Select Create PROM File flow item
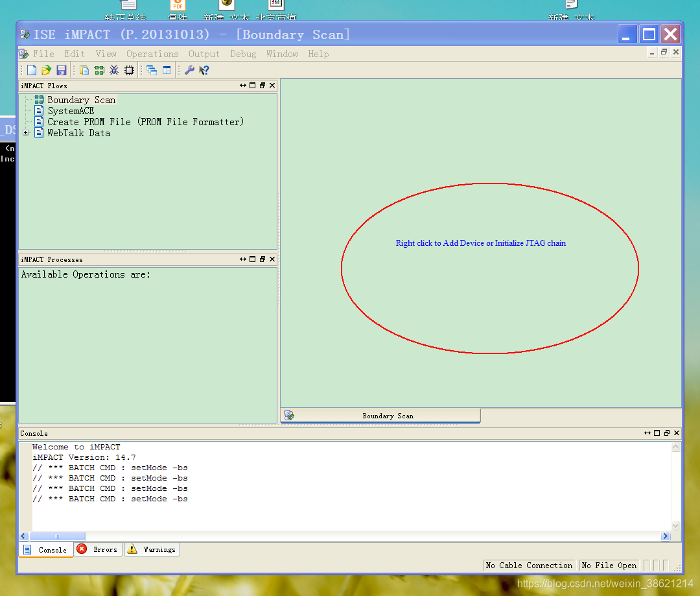The height and width of the screenshot is (596, 700). click(146, 122)
